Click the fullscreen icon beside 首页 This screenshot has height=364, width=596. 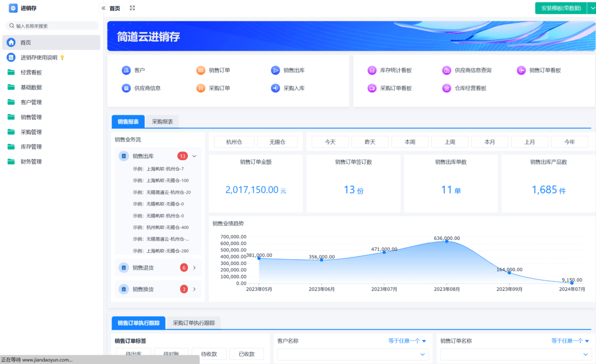[132, 8]
